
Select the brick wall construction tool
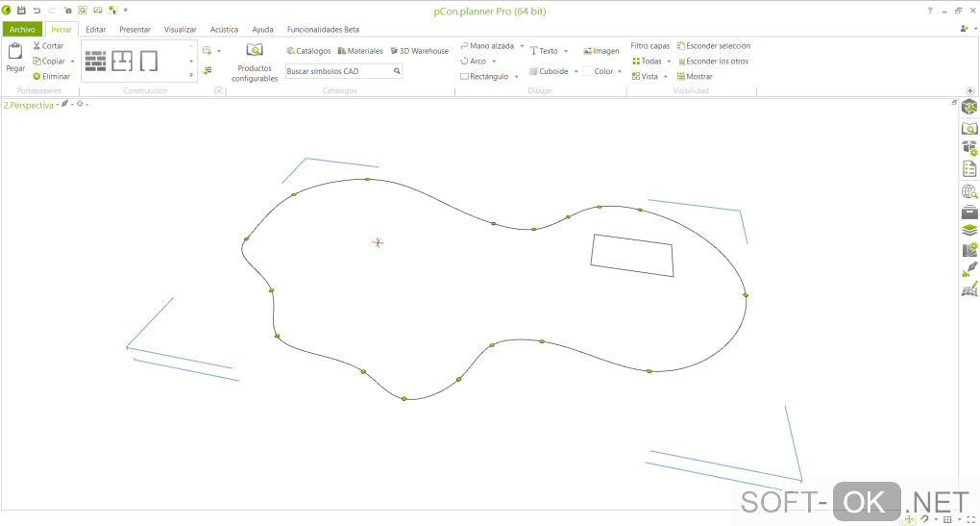[x=96, y=62]
